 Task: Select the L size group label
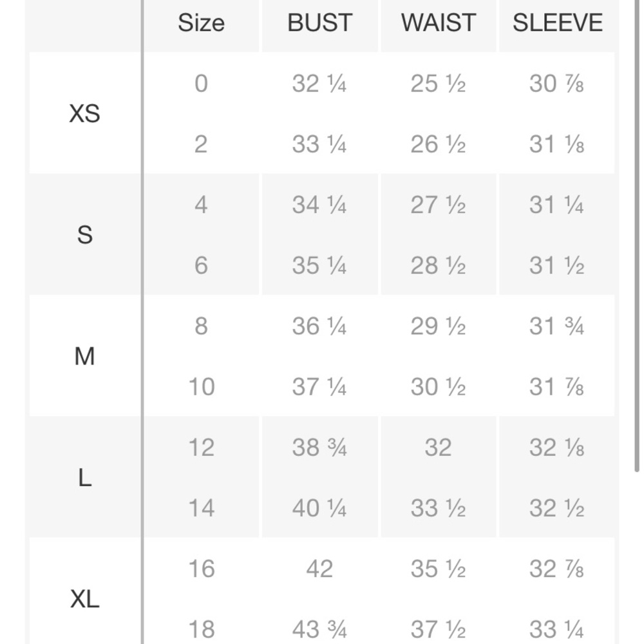coord(84,478)
